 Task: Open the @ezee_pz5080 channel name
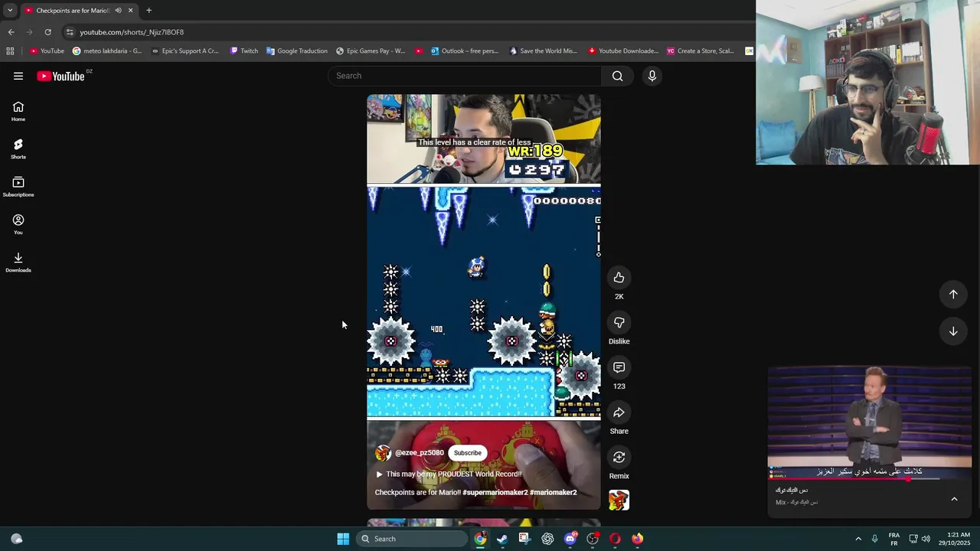pos(420,452)
